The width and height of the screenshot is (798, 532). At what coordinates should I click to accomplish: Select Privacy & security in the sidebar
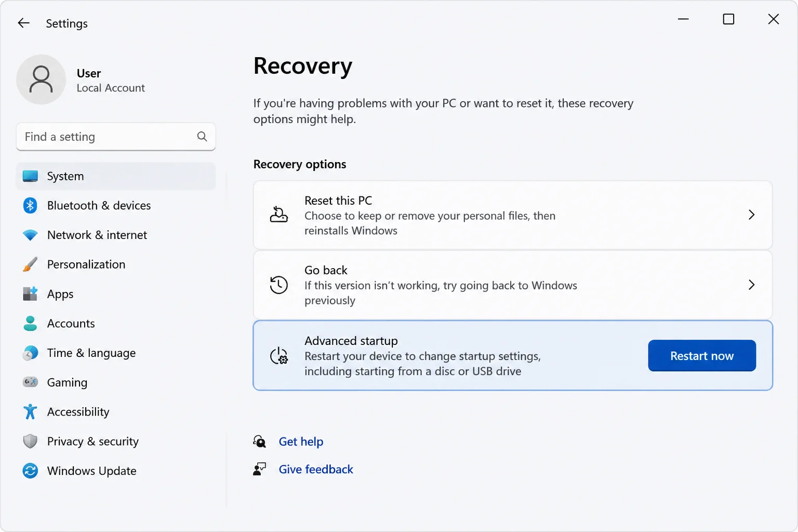[x=116, y=441]
